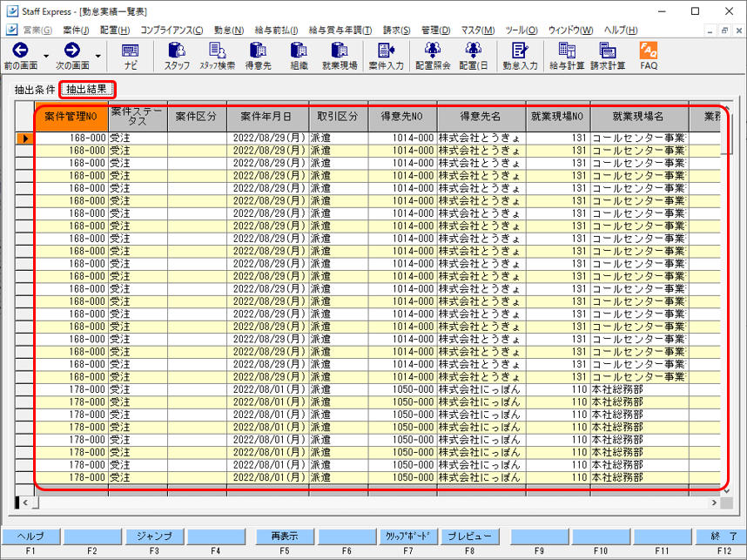Open the ツール(O) menu
Viewport: 747px width, 560px height.
click(x=522, y=30)
